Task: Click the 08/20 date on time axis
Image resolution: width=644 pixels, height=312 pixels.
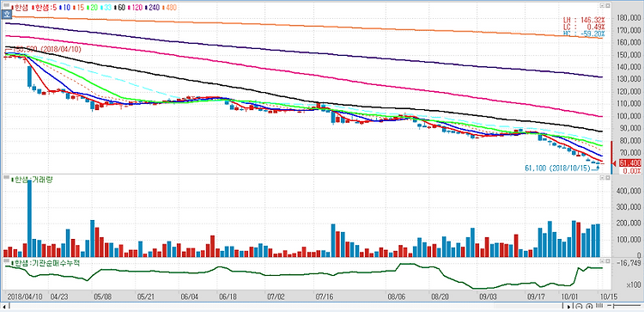Action: (x=440, y=296)
